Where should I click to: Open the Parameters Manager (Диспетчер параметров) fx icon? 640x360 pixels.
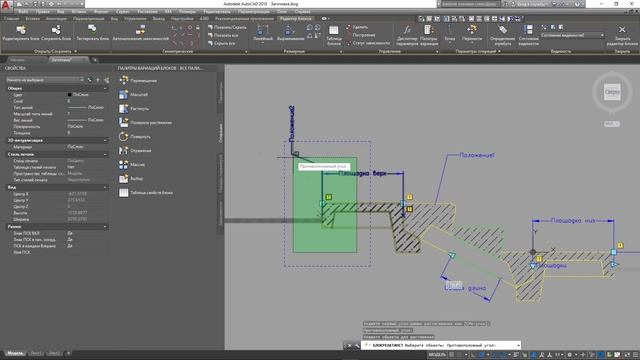tap(407, 30)
